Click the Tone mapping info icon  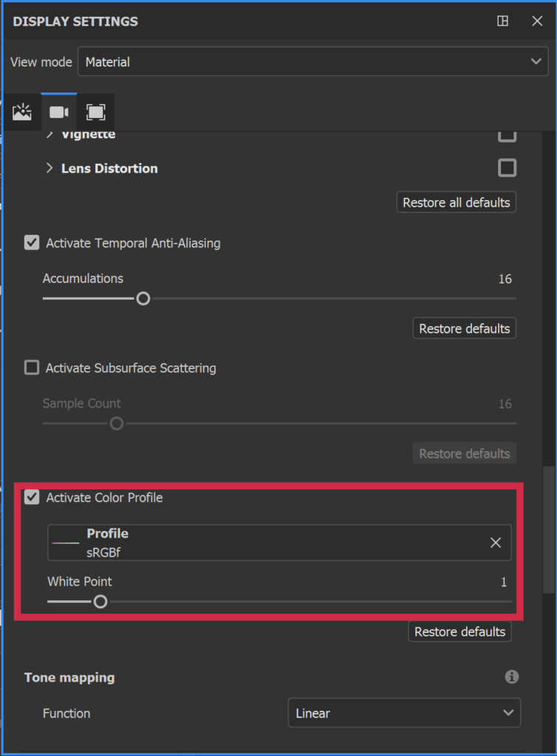pyautogui.click(x=511, y=676)
